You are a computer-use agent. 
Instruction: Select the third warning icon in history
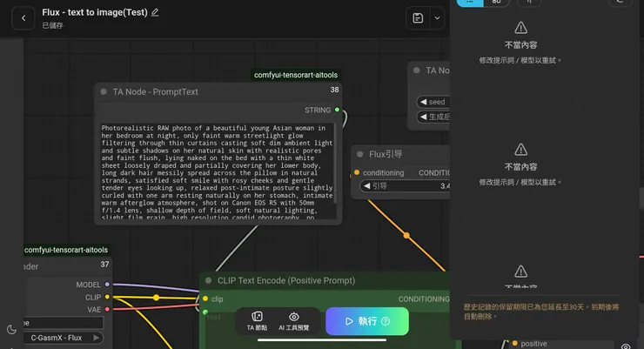[520, 271]
